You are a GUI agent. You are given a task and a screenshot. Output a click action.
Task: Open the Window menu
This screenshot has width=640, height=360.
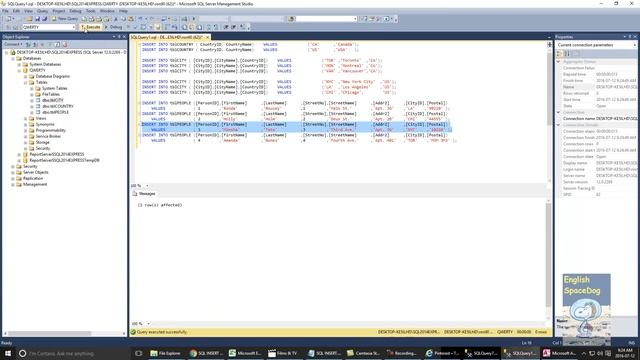(x=107, y=11)
